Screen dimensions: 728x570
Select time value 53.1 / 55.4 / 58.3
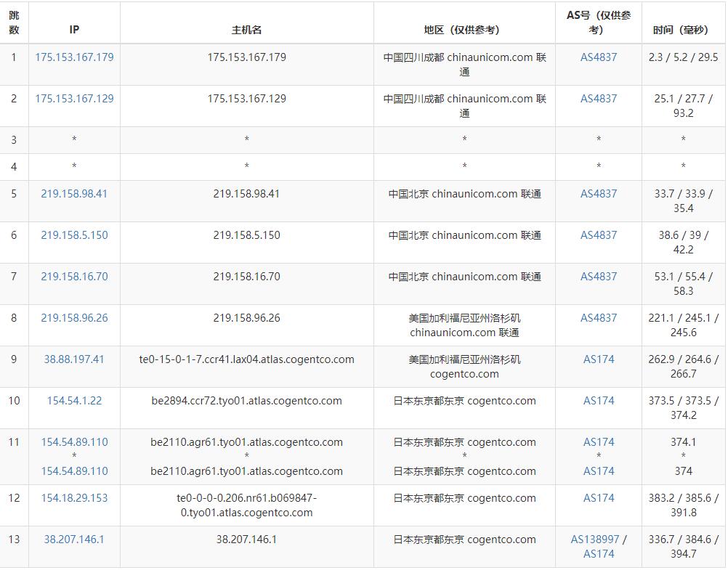pyautogui.click(x=683, y=283)
